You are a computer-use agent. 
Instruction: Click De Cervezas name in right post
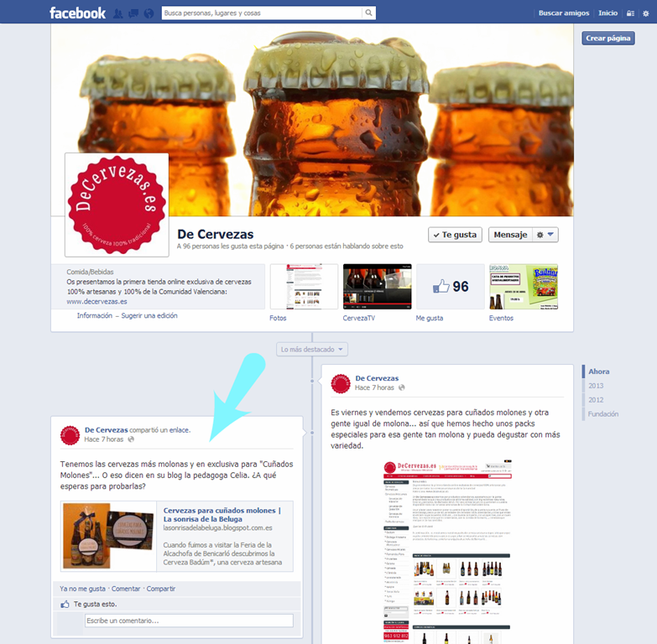click(377, 378)
